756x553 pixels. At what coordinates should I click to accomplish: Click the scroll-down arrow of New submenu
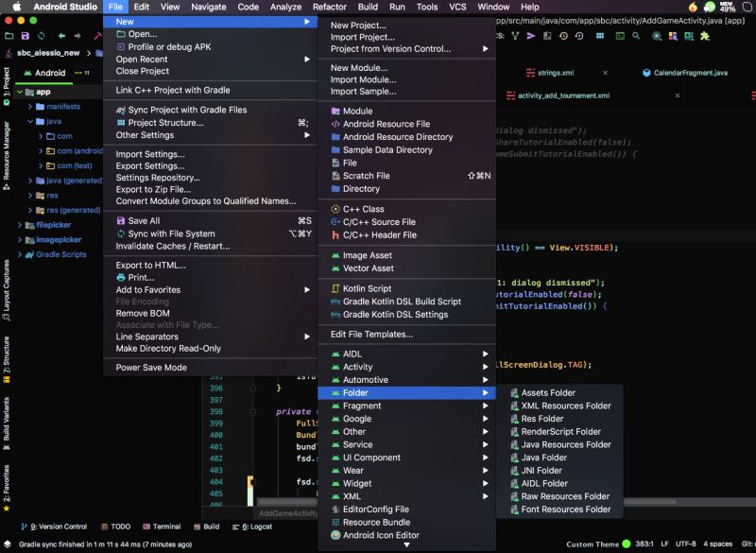pyautogui.click(x=407, y=544)
